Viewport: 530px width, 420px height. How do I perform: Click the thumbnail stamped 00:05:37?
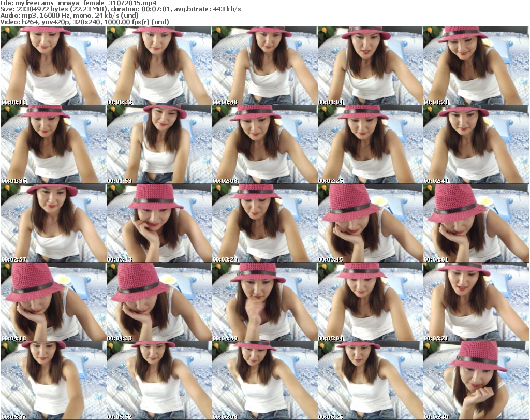tap(53, 381)
